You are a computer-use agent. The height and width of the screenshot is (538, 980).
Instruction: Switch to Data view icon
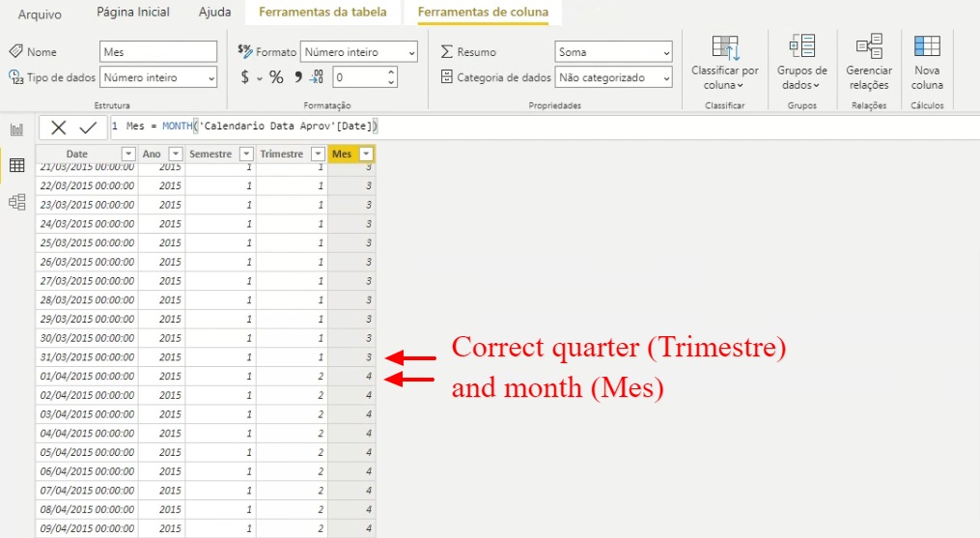pos(16,165)
